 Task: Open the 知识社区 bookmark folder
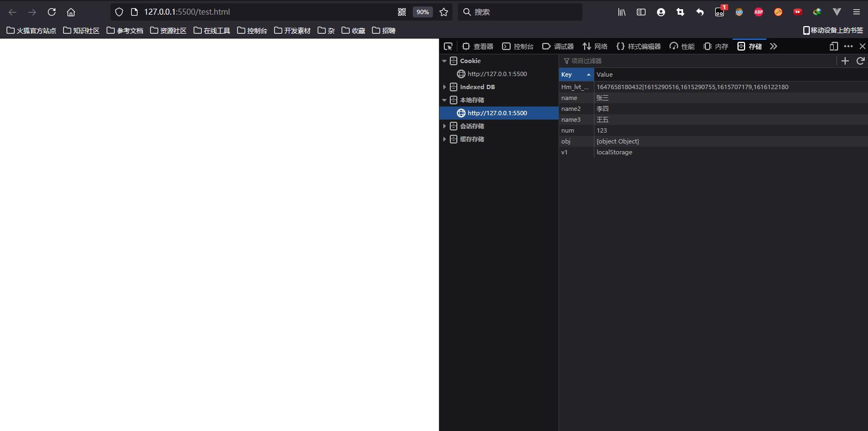point(81,30)
